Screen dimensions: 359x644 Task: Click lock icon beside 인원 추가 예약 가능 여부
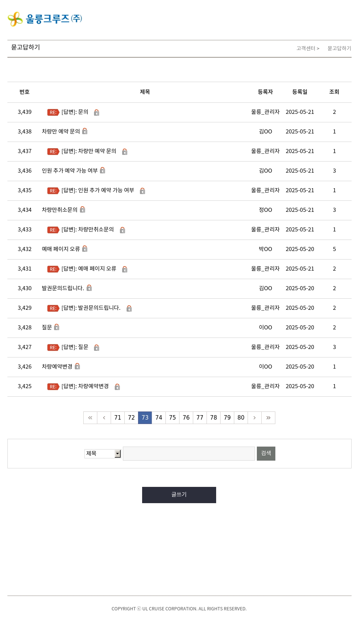tap(103, 170)
